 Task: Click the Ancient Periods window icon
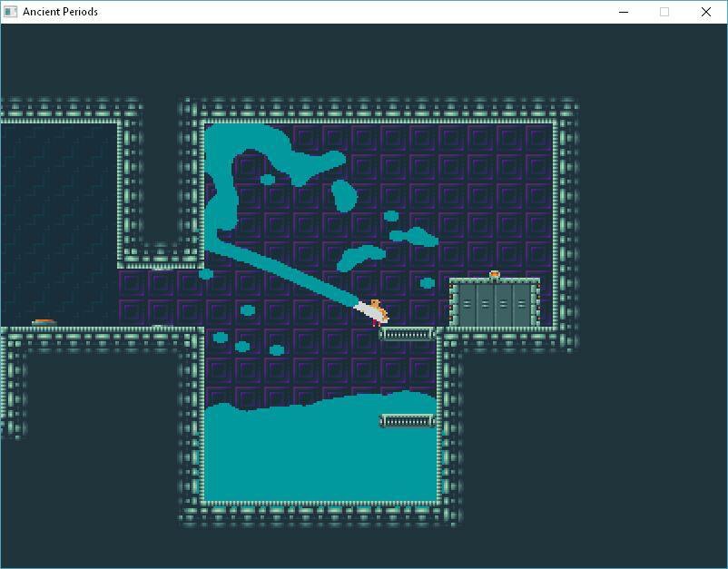coord(10,12)
